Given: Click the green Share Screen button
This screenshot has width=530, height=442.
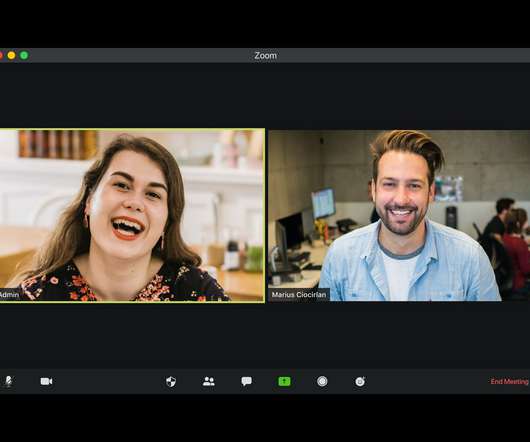Looking at the screenshot, I should tap(284, 382).
